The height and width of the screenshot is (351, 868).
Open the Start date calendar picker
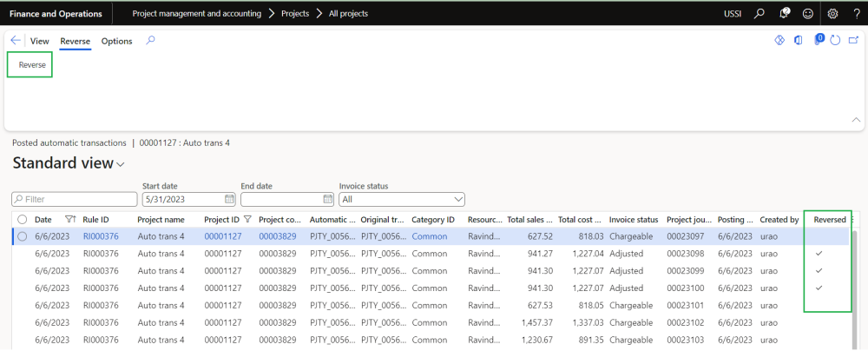pyautogui.click(x=229, y=199)
